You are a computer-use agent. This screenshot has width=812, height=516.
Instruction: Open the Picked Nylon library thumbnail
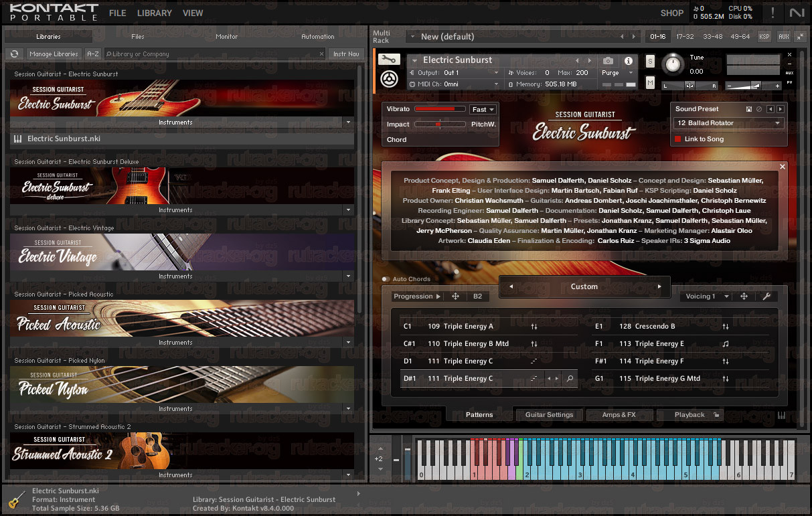coord(181,385)
